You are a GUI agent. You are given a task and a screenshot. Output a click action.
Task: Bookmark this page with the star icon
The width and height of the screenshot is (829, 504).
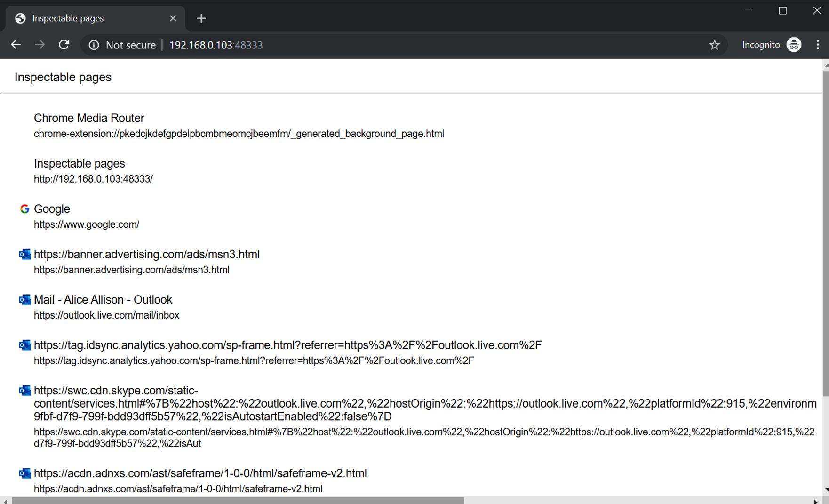[x=714, y=45]
